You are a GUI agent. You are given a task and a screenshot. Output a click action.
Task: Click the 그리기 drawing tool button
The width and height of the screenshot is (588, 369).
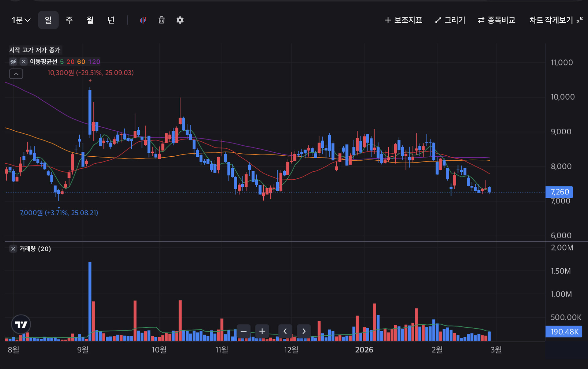[x=450, y=20]
